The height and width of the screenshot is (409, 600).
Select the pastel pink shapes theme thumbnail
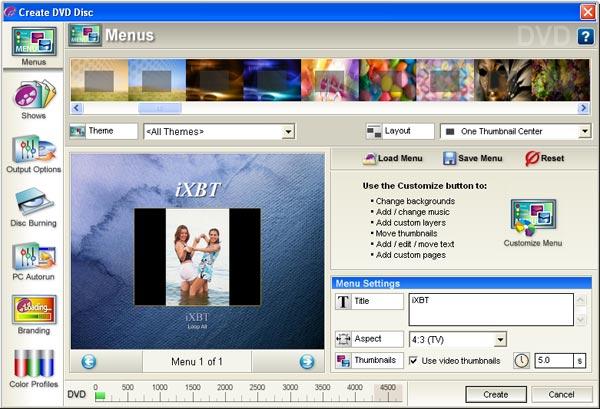click(x=445, y=80)
